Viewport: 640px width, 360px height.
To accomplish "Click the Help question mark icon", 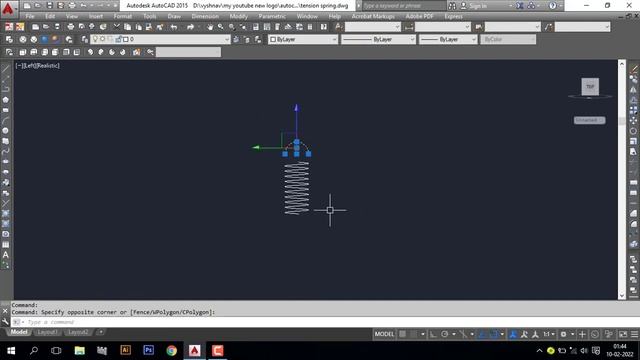I will pos(552,6).
